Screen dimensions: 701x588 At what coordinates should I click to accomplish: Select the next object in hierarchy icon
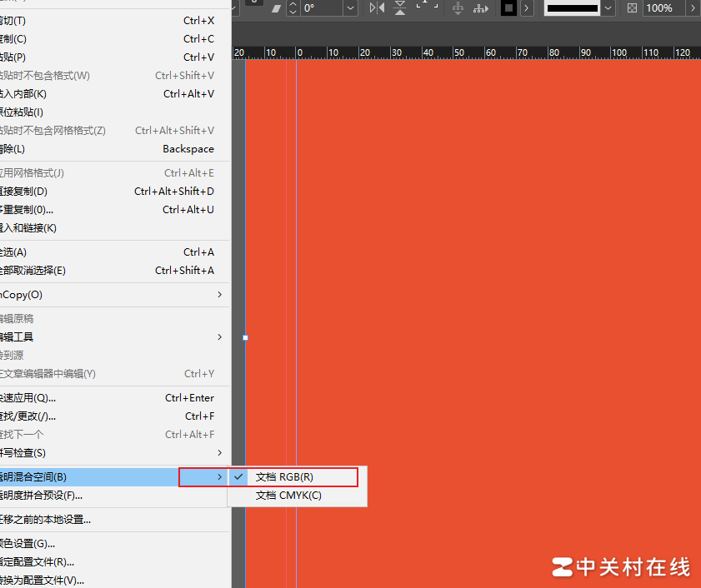[x=481, y=8]
